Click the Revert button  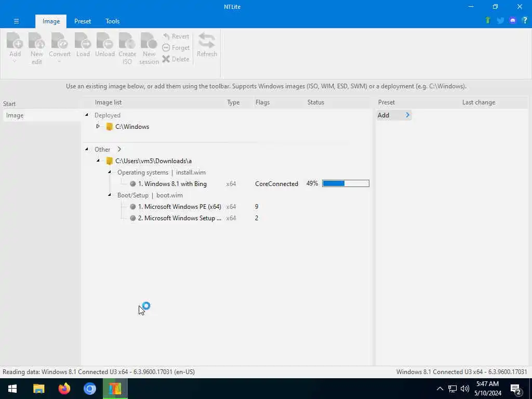[176, 36]
